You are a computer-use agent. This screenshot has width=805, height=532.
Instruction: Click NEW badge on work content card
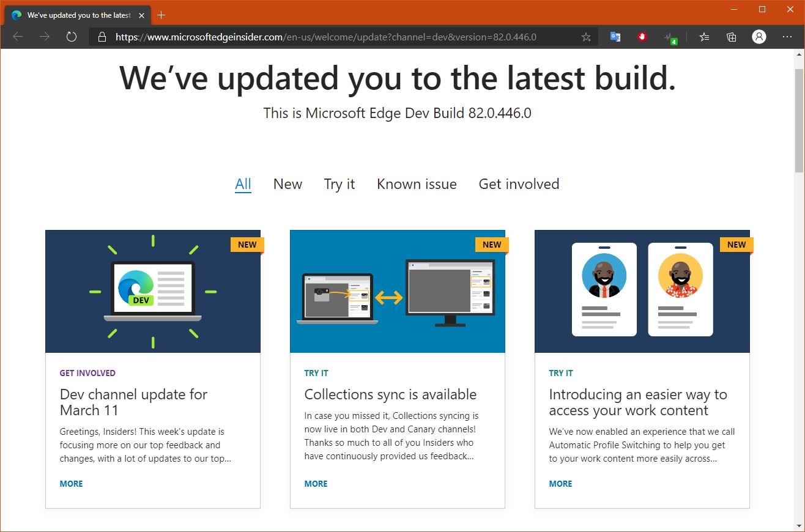(736, 245)
